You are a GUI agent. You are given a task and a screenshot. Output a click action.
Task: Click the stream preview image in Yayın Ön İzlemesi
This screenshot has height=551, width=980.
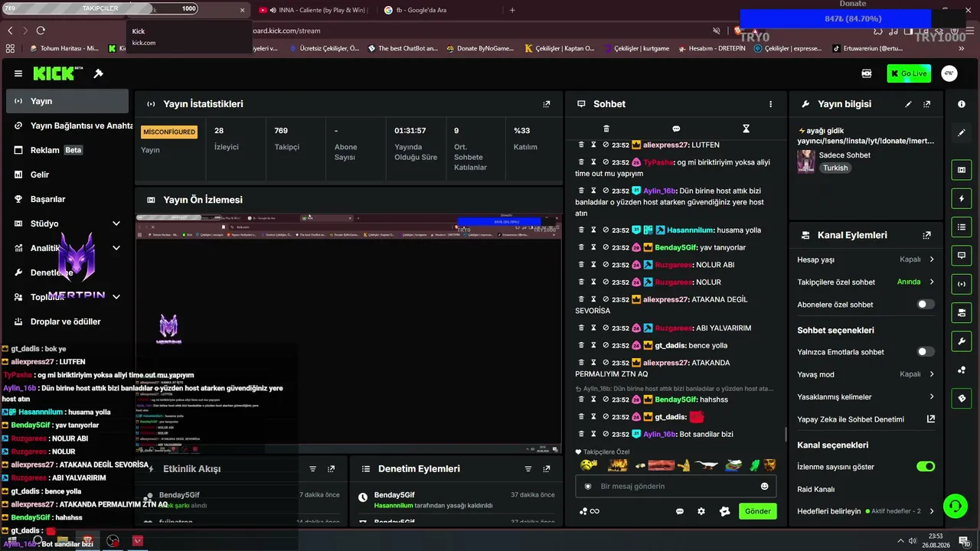348,334
